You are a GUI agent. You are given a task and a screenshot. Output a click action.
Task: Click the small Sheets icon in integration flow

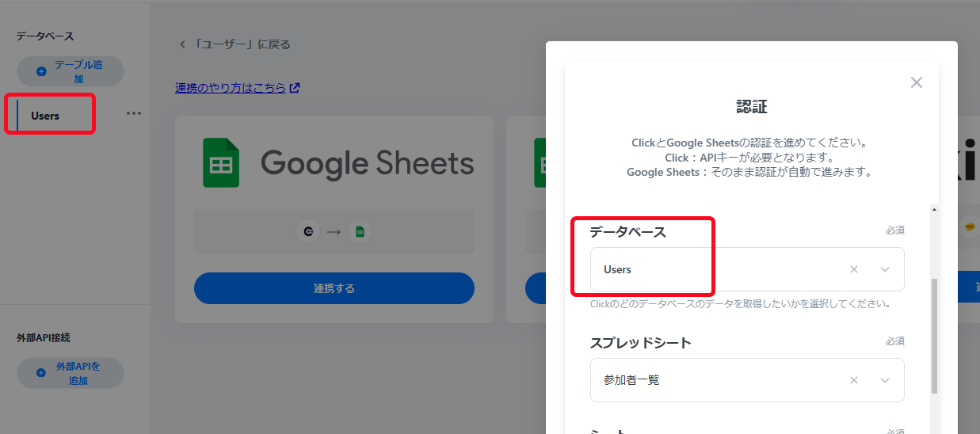click(x=360, y=232)
